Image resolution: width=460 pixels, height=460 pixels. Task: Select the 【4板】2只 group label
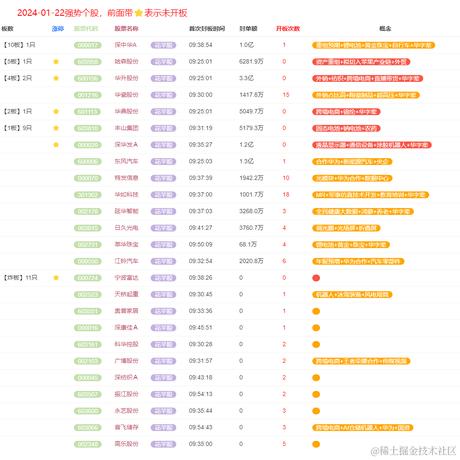pos(17,78)
